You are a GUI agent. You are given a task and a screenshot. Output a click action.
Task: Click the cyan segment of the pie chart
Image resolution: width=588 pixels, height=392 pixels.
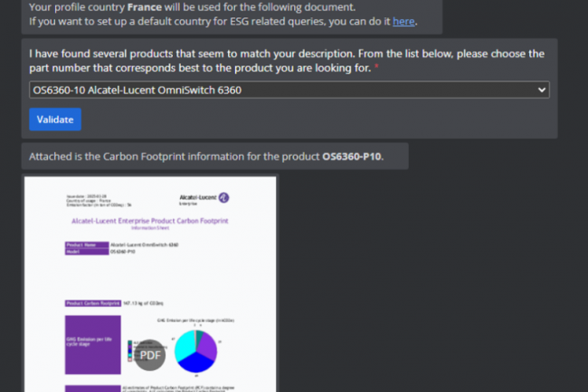[x=186, y=344]
